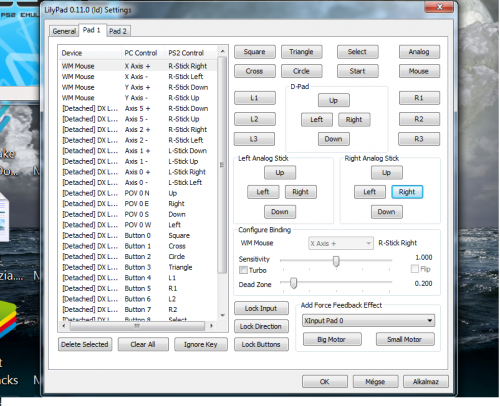Adjust the Dead Zone slider handle
This screenshot has width=500, height=406.
point(293,283)
